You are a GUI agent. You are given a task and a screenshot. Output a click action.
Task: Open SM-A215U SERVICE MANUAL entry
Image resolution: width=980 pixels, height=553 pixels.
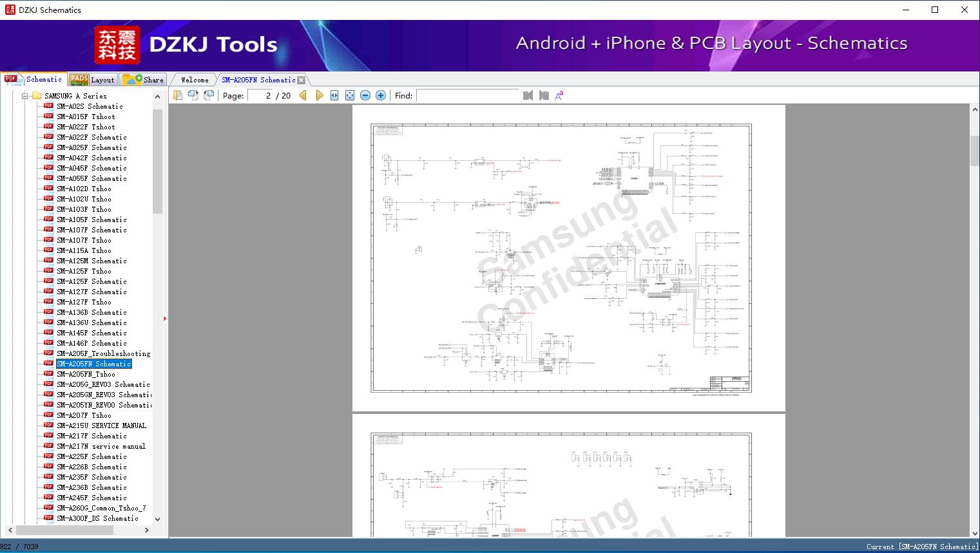[x=101, y=426]
